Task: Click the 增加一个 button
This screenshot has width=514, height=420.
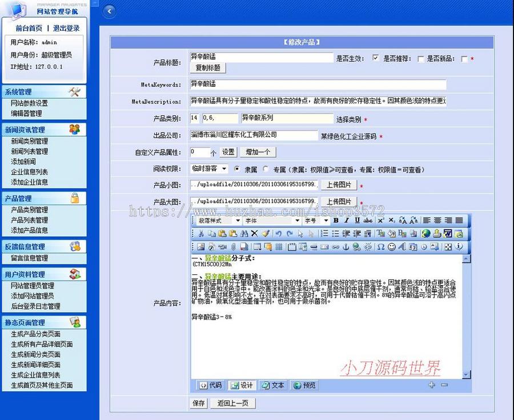Action: coord(258,152)
